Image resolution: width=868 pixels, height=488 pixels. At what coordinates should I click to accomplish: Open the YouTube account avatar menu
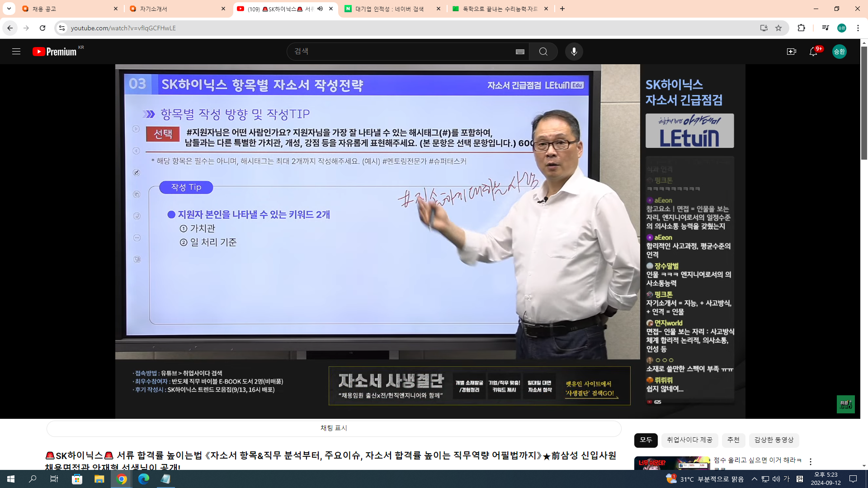click(839, 52)
